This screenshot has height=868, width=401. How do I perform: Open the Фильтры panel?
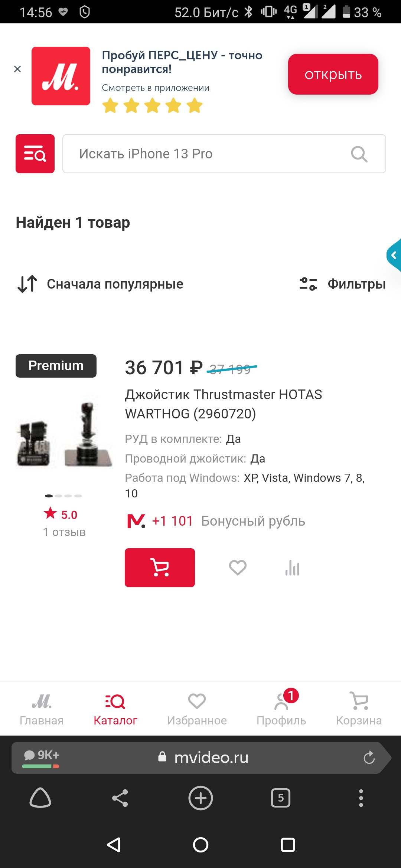[x=342, y=284]
